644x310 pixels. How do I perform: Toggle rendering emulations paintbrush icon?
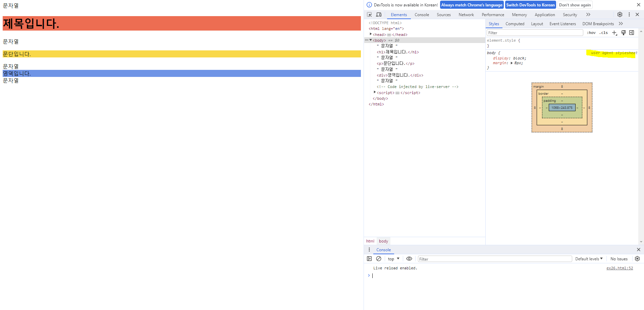coord(624,33)
